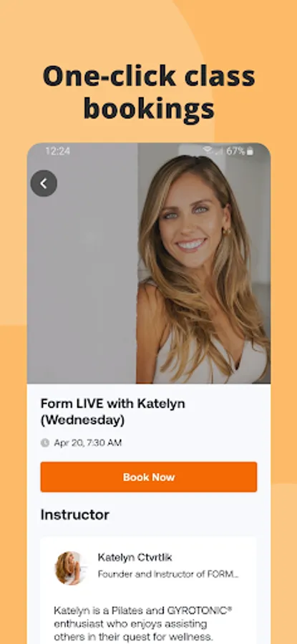Tap the back arrow button
Screen dimensions: 297x644
(x=44, y=183)
